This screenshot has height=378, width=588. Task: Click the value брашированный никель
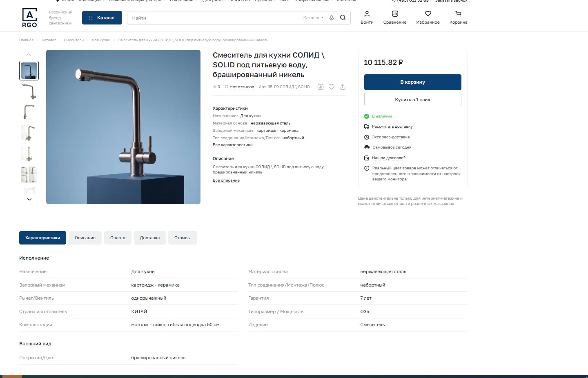[158, 358]
